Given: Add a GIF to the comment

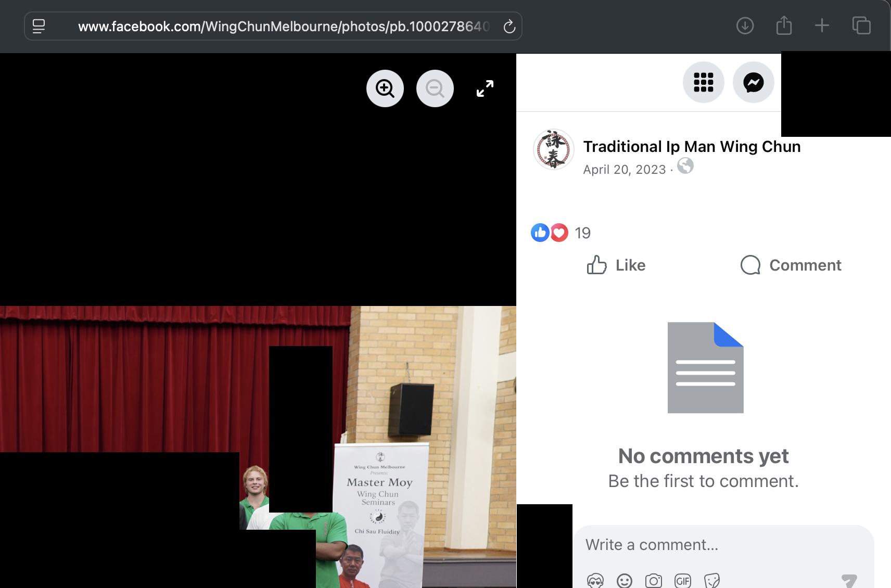Looking at the screenshot, I should pyautogui.click(x=683, y=580).
